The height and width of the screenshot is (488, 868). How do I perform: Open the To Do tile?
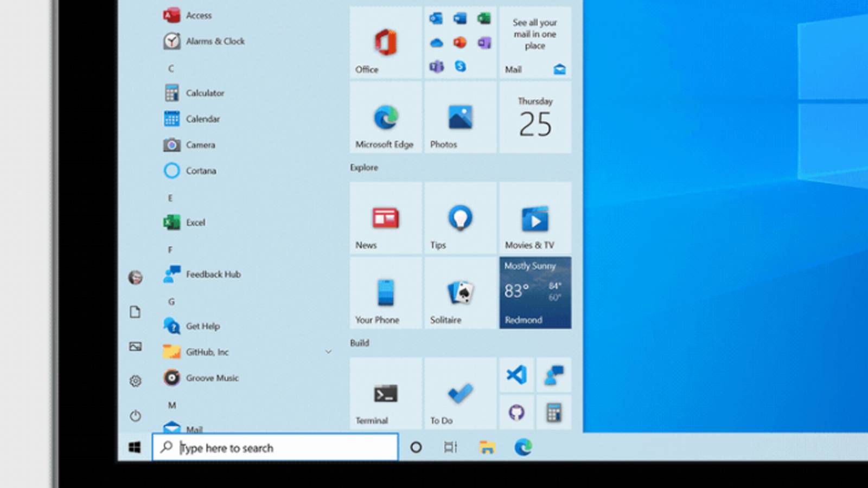pyautogui.click(x=460, y=394)
